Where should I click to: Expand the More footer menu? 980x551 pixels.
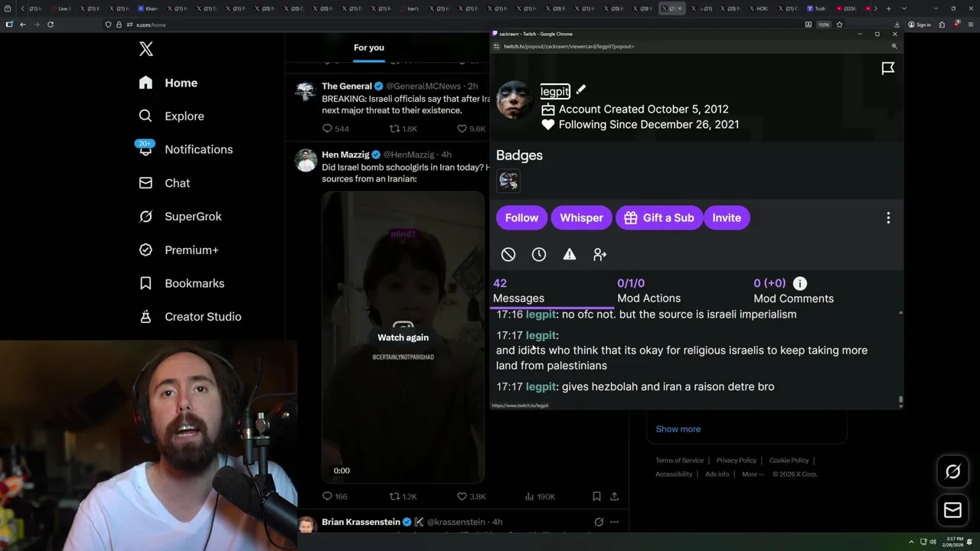(x=753, y=474)
